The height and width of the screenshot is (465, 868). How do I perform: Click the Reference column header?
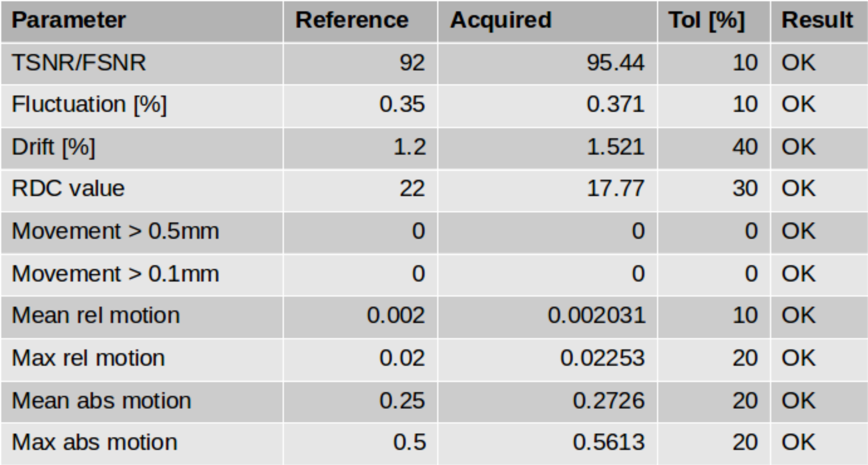point(352,20)
